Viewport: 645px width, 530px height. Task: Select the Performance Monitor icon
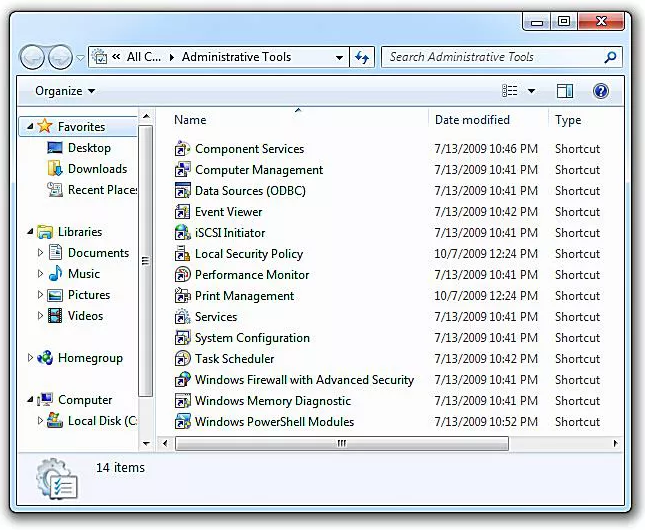[x=182, y=274]
